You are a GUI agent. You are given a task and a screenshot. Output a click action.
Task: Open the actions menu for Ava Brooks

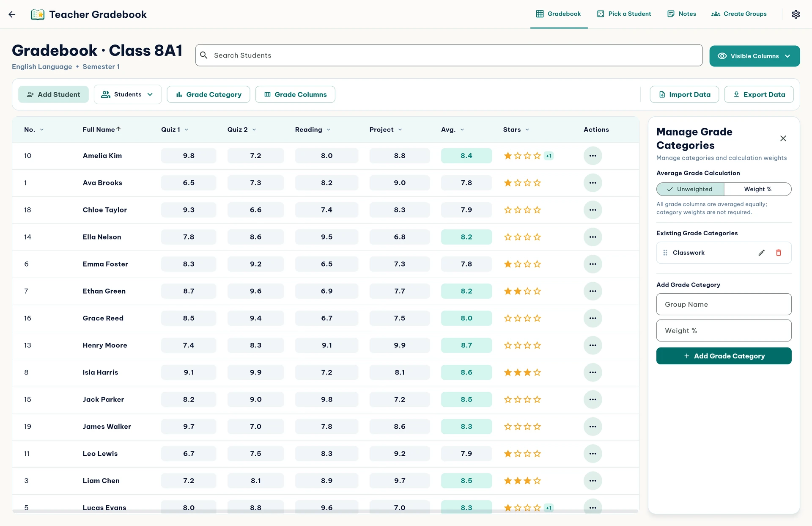[593, 183]
